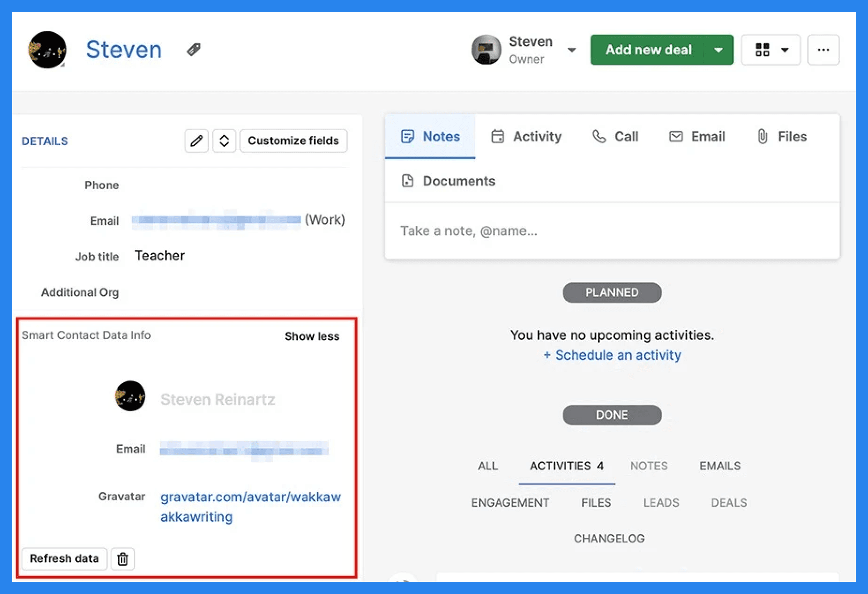This screenshot has height=594, width=868.
Task: Click the Schedule an activity link
Action: coord(612,355)
